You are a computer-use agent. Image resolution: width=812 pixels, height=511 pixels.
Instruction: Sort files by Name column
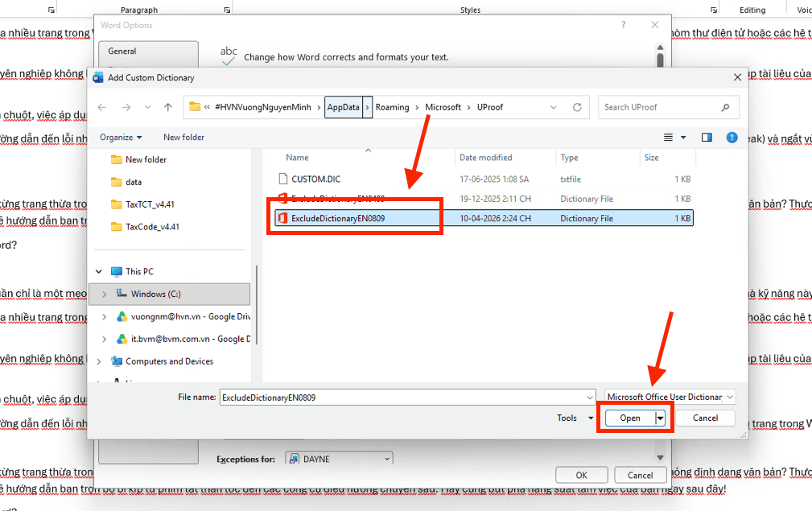coord(297,158)
